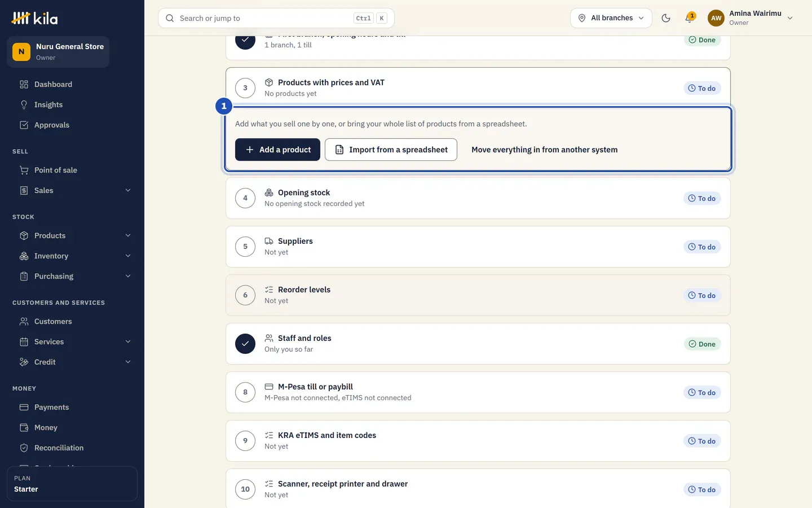
Task: Select Nuru General Store switcher
Action: (x=58, y=52)
